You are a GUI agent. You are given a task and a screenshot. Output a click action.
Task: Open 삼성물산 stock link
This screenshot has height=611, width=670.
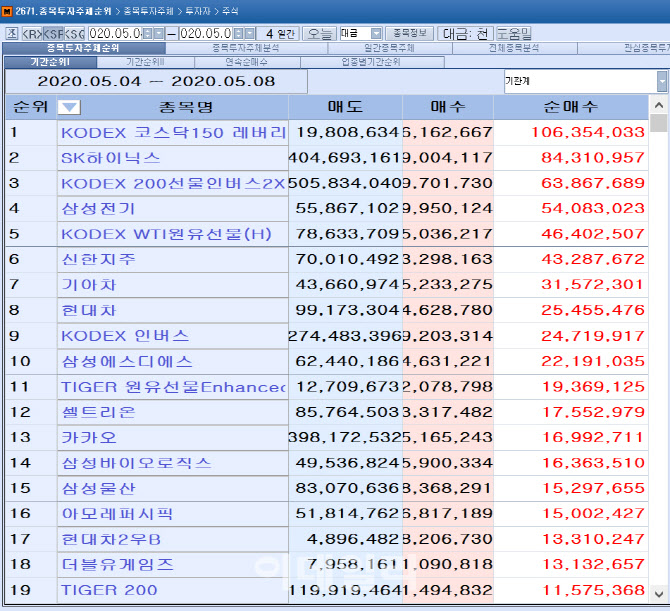pyautogui.click(x=98, y=488)
